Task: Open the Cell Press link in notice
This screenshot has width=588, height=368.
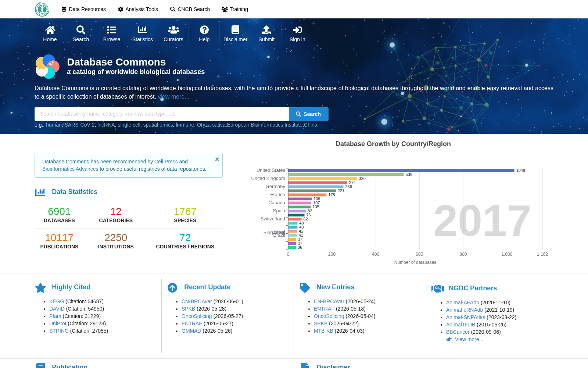Action: pyautogui.click(x=166, y=162)
